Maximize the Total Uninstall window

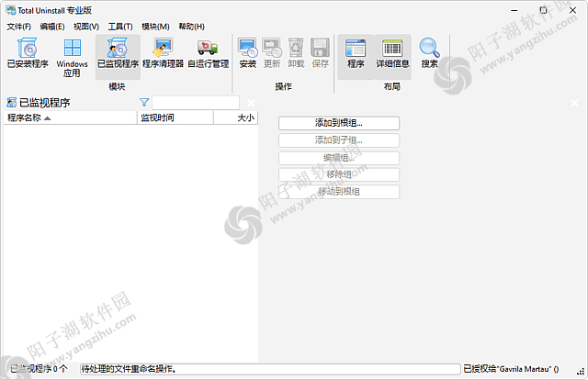543,10
